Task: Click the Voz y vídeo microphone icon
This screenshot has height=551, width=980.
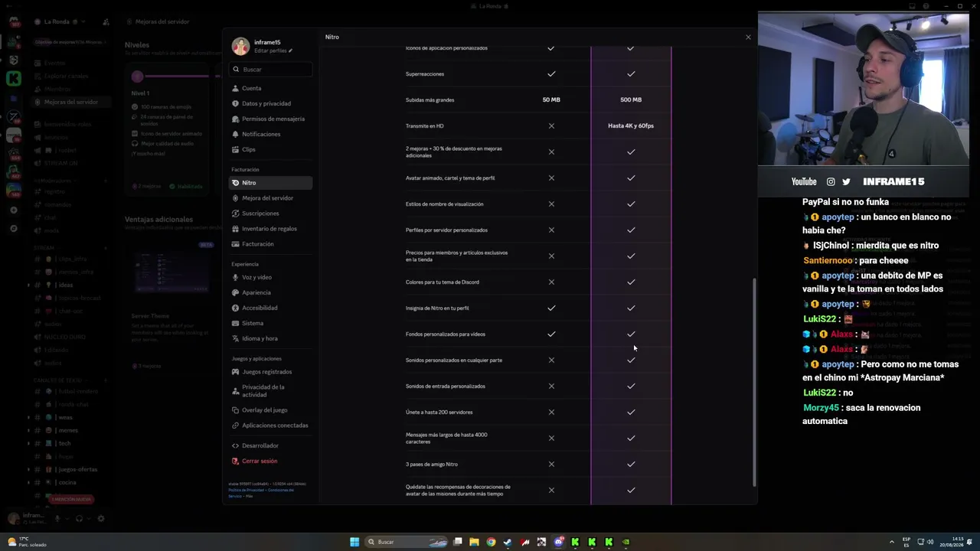Action: (236, 277)
